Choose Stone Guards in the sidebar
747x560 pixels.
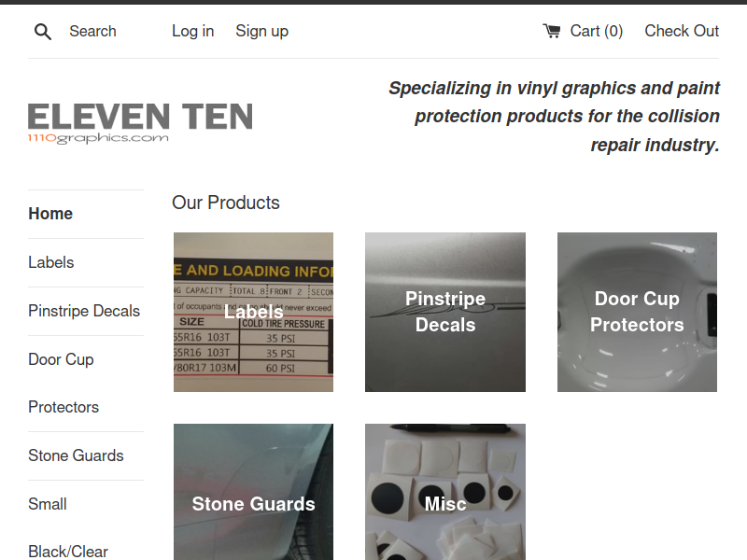[76, 455]
